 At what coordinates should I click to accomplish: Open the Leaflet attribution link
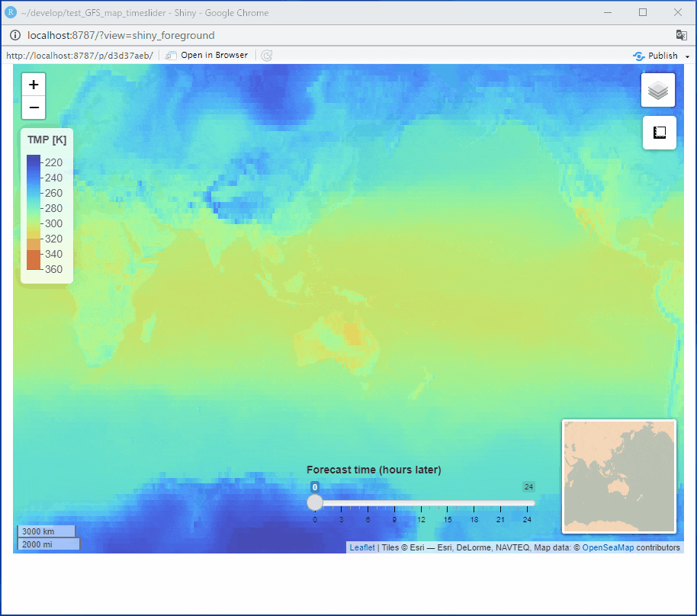click(x=361, y=547)
